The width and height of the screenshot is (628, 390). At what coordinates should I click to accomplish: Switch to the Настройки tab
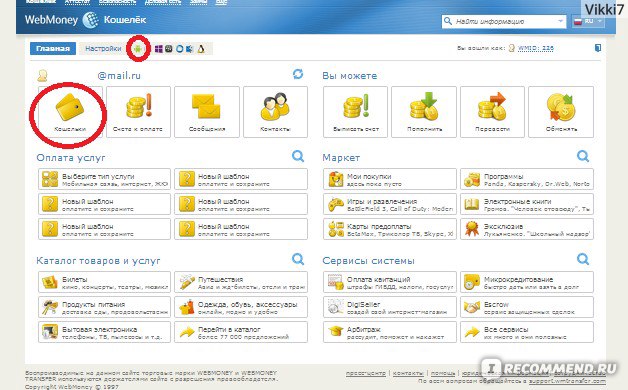tap(103, 48)
